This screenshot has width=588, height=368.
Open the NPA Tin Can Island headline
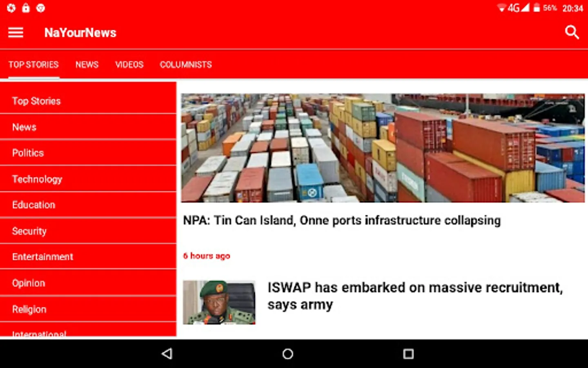[342, 220]
